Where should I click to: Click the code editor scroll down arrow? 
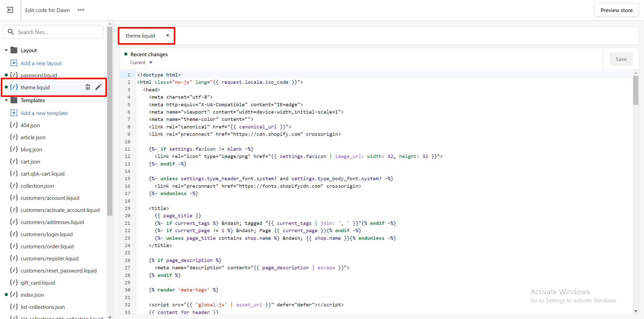(636, 311)
